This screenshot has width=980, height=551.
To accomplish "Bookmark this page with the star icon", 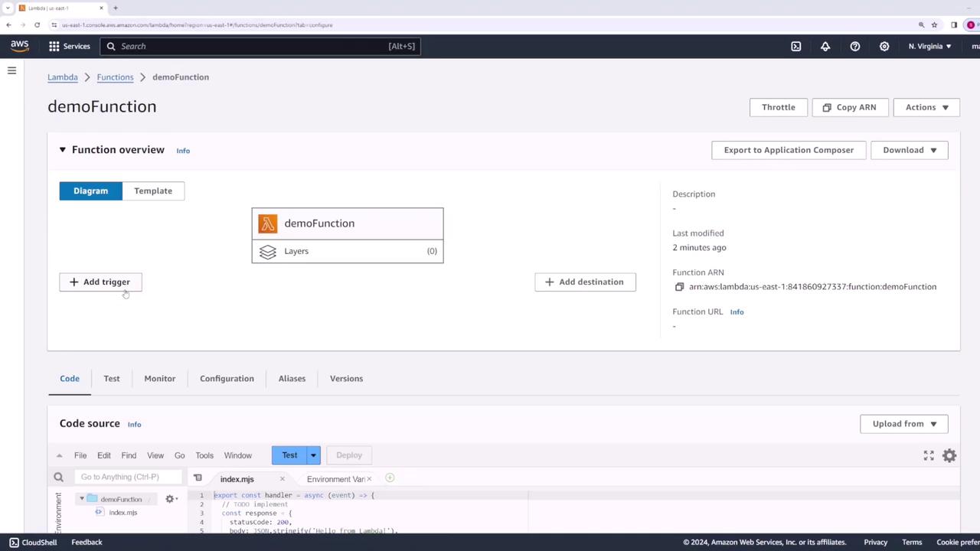I will click(934, 24).
